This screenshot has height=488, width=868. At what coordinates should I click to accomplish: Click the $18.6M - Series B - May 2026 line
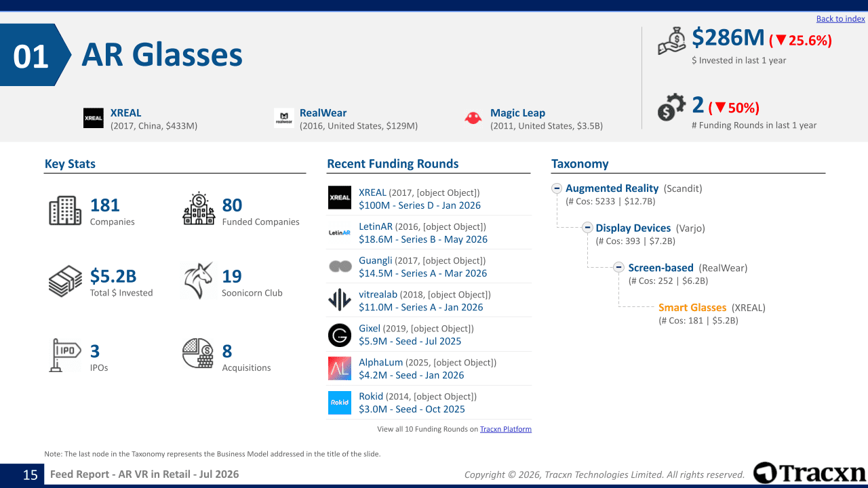[423, 239]
